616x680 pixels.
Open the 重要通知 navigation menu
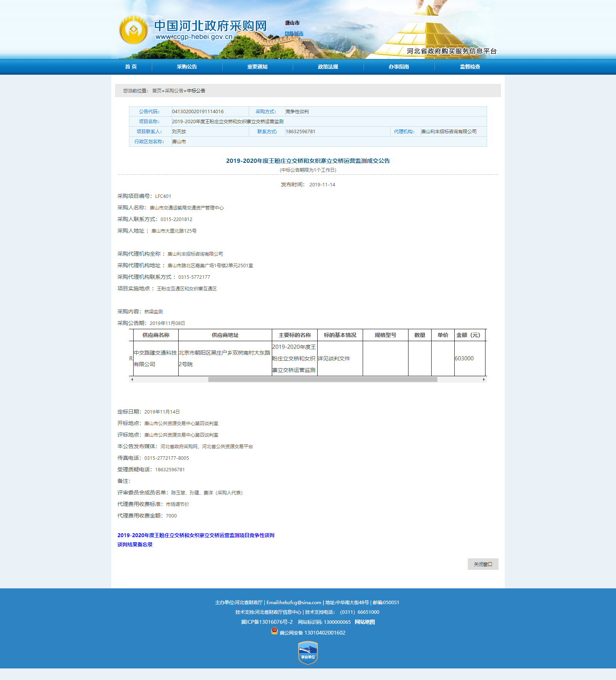pos(258,67)
